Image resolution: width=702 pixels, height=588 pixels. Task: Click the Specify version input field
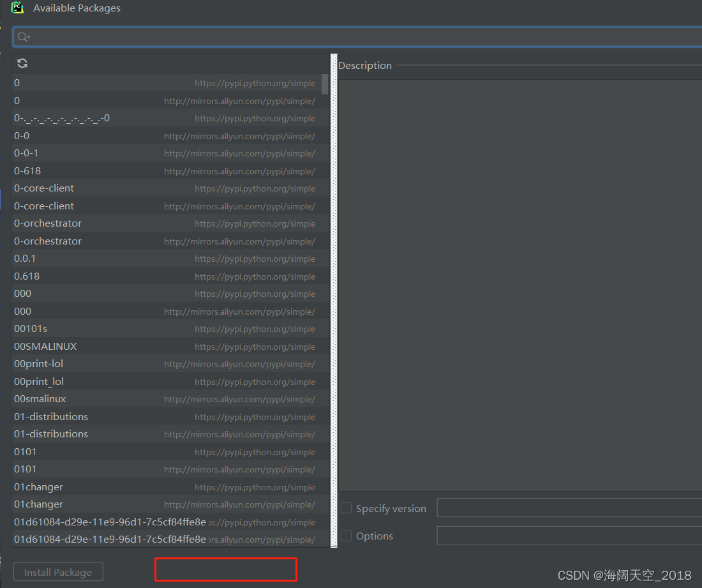[x=569, y=508]
